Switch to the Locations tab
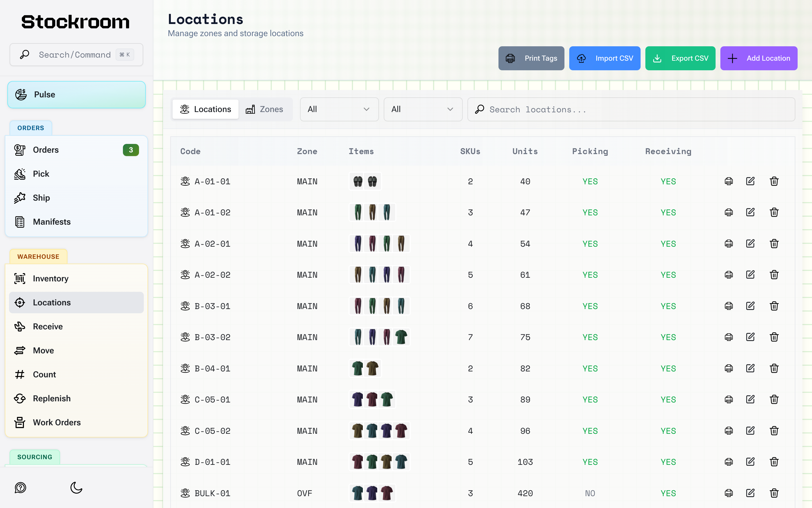Screen dimensions: 812x508 tap(205, 109)
